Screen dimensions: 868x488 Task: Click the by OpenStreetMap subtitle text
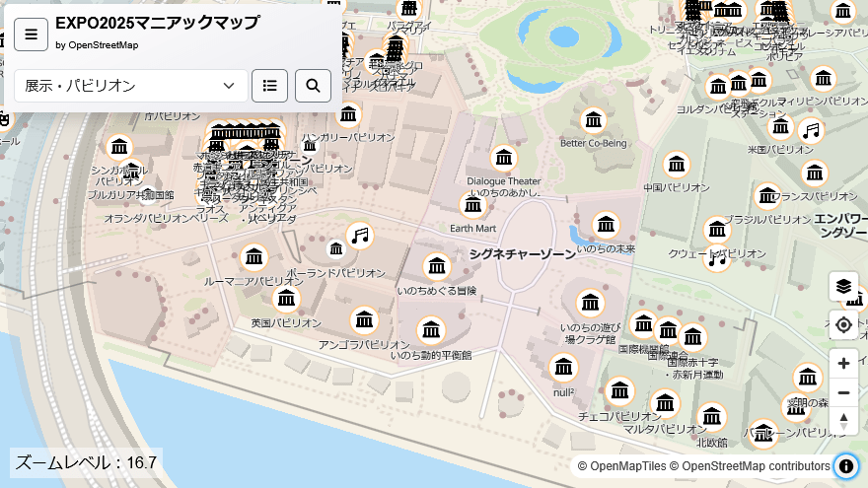pyautogui.click(x=97, y=45)
